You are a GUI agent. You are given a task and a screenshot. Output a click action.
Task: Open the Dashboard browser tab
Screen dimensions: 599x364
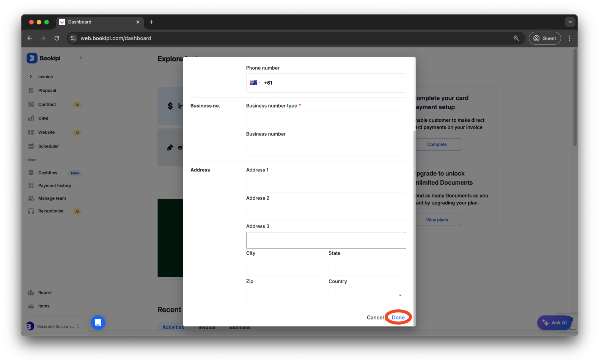[x=100, y=22]
